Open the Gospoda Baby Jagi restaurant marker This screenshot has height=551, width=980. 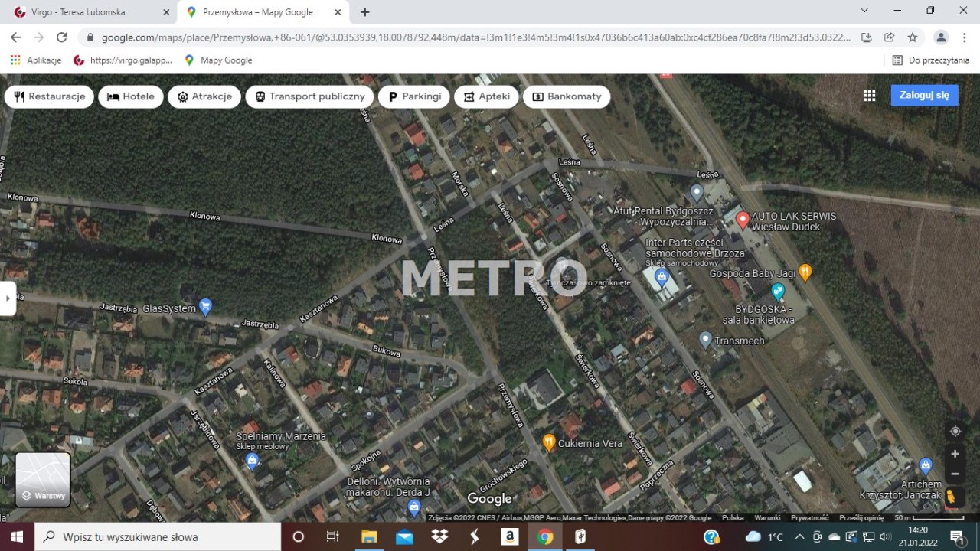(x=805, y=271)
